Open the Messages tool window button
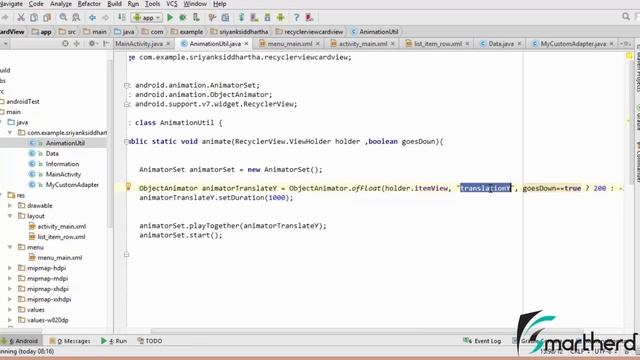This screenshot has width=640, height=360. [70, 341]
